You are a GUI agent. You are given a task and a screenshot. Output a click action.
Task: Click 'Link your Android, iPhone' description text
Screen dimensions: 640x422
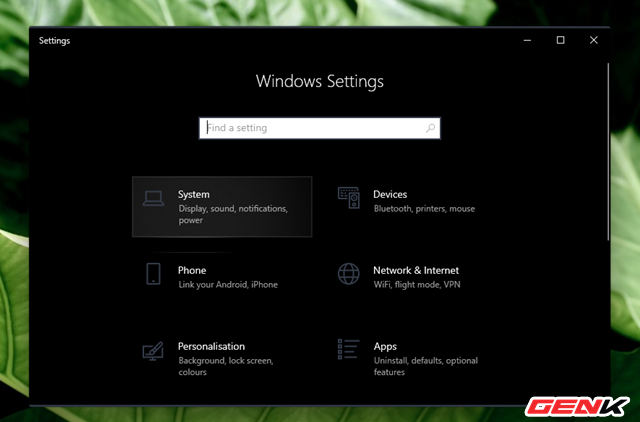[228, 285]
